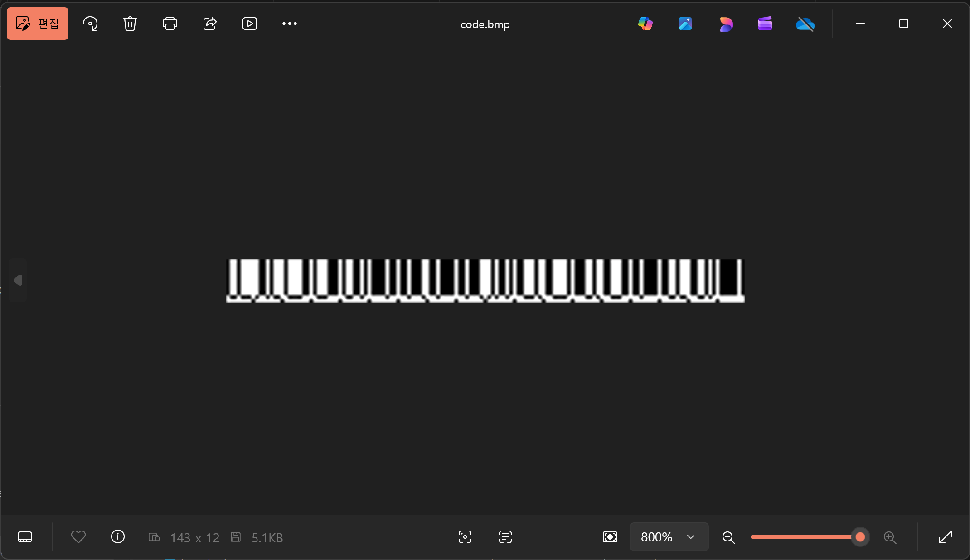The height and width of the screenshot is (560, 970).
Task: Open the Designer app icon in title bar
Action: pyautogui.click(x=726, y=24)
